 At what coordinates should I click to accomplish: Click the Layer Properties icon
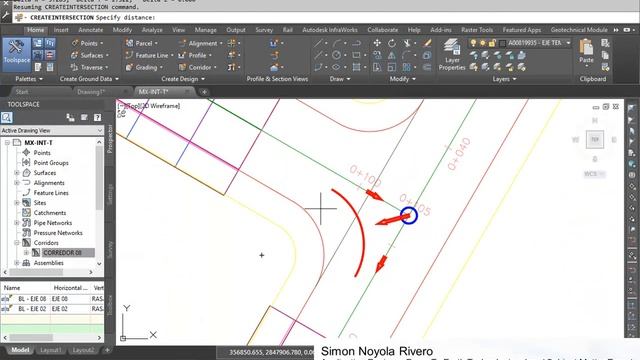[452, 54]
